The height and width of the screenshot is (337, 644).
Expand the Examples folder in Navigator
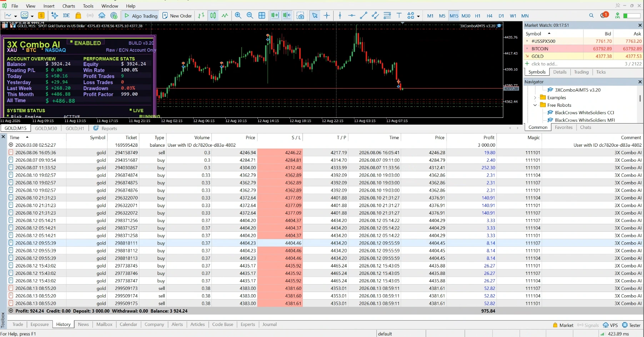535,97
